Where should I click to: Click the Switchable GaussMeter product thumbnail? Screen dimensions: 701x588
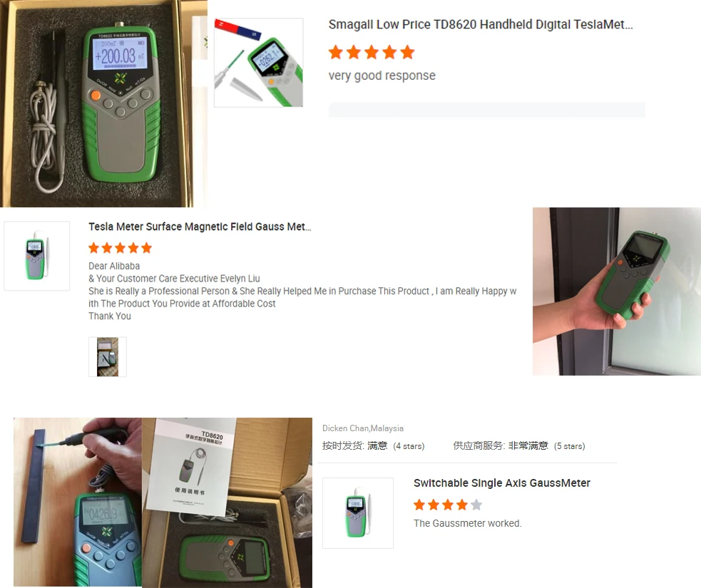pyautogui.click(x=358, y=513)
